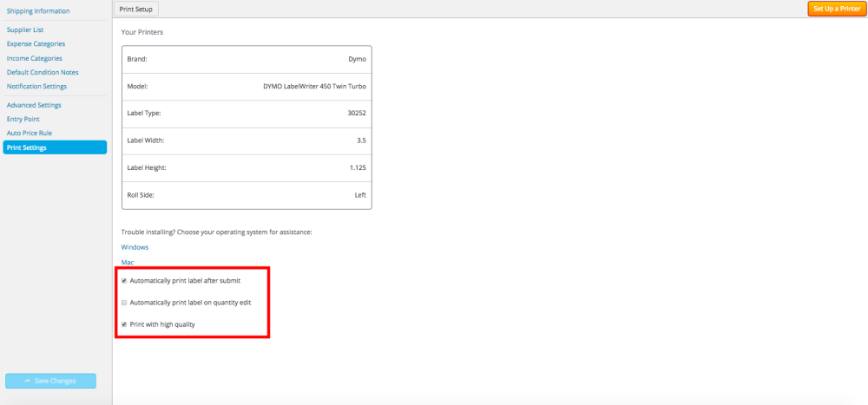
Task: Open Mac installation assistance link
Action: click(128, 262)
